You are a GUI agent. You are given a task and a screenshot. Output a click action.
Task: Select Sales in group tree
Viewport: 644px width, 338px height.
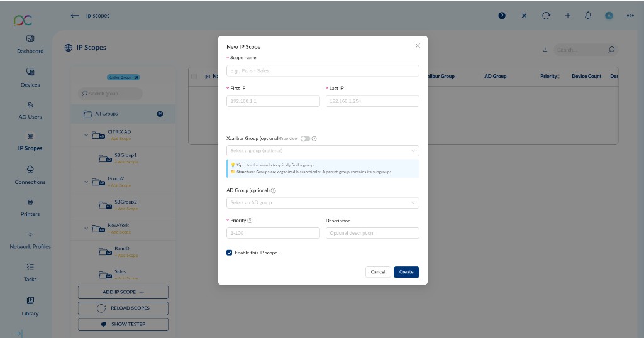coord(120,271)
